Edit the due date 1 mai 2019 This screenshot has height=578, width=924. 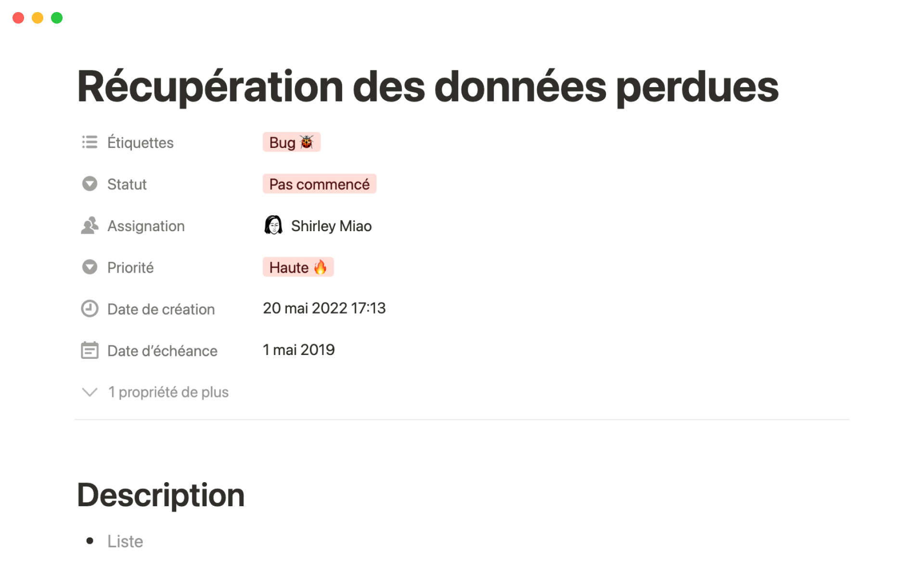coord(298,350)
